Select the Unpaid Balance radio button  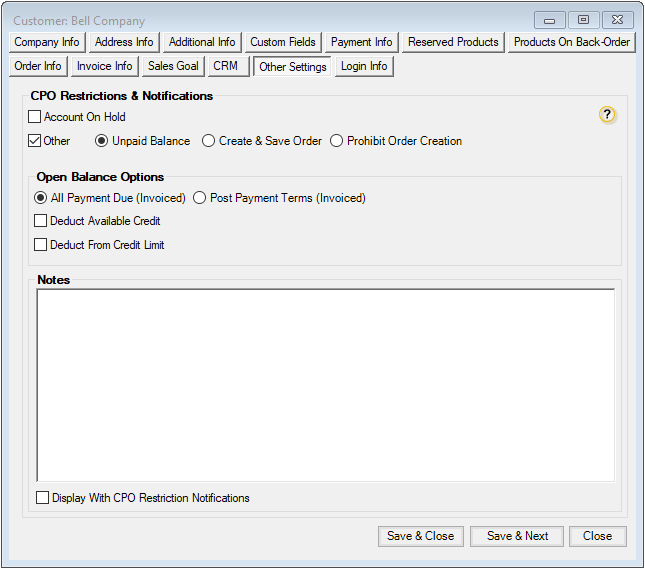click(x=102, y=141)
